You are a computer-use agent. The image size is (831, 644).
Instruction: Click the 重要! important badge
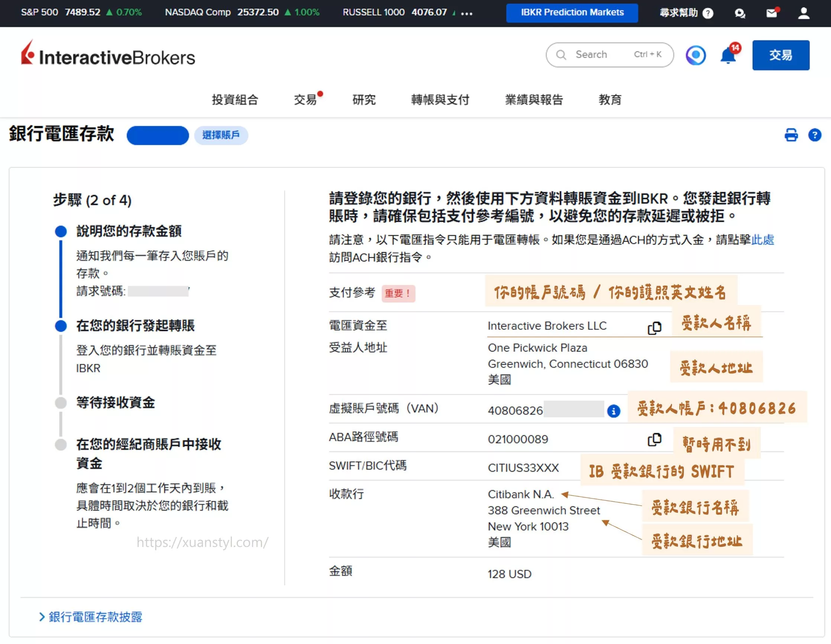coord(398,293)
